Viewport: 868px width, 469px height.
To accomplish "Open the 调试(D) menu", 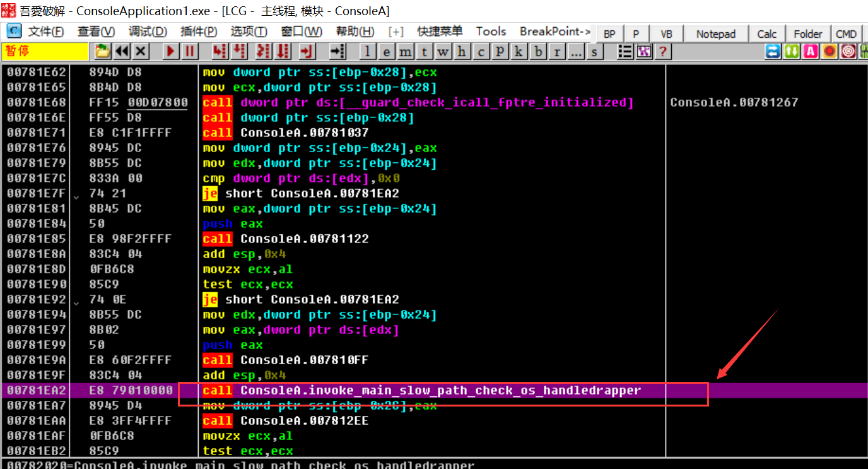I will click(148, 32).
